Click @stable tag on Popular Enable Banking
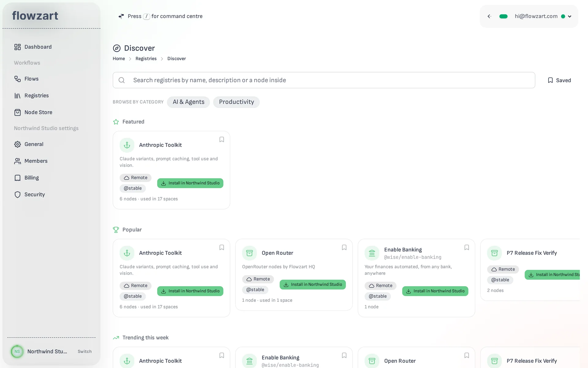588x368 pixels. (378, 296)
